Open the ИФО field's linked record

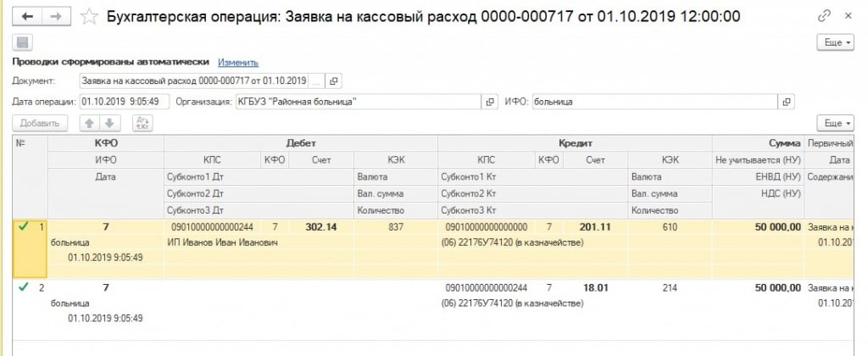click(x=787, y=102)
